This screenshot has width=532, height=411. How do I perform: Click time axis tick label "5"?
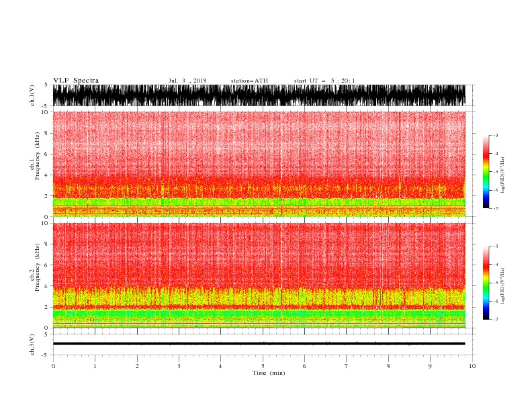[x=263, y=366]
